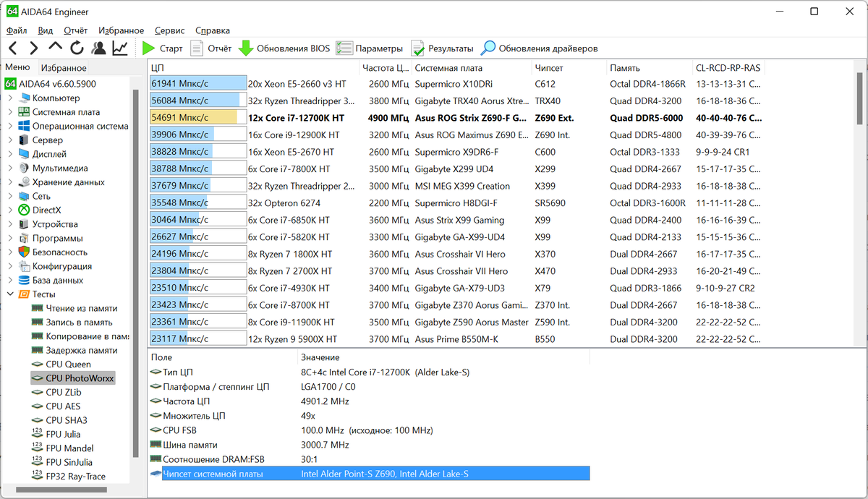Screen dimensions: 868x499
Task: Select Устройства in the tree
Action: 47,224
